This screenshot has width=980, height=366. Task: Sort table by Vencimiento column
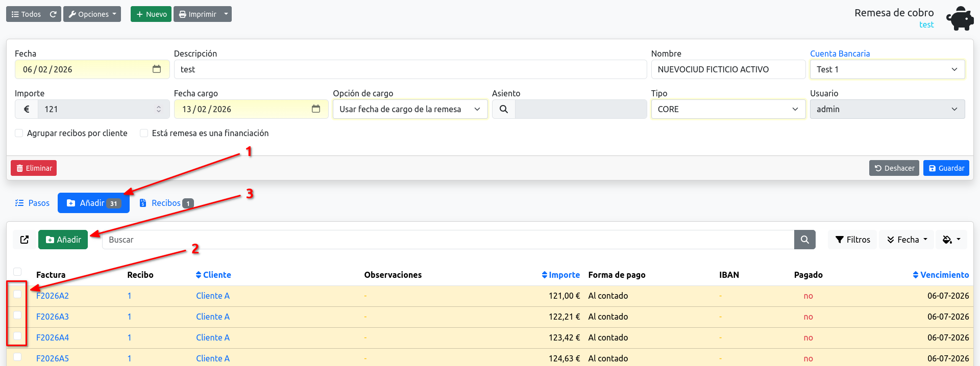pos(941,275)
